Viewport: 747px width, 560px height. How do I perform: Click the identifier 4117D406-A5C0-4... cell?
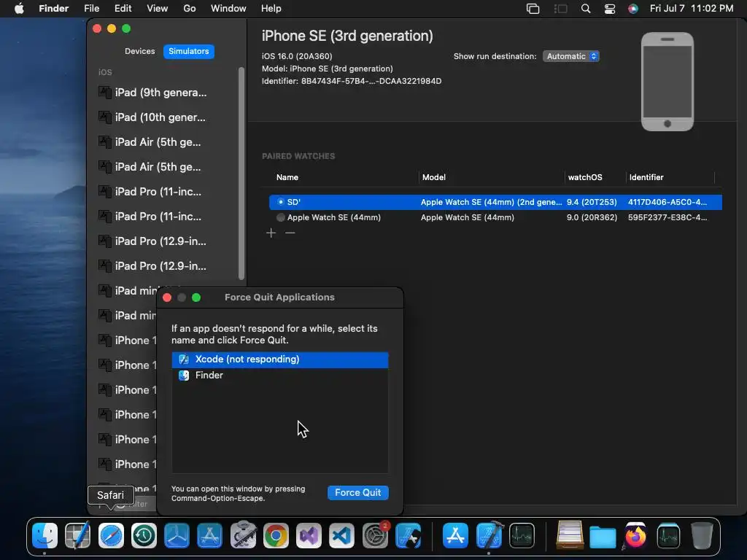(667, 202)
